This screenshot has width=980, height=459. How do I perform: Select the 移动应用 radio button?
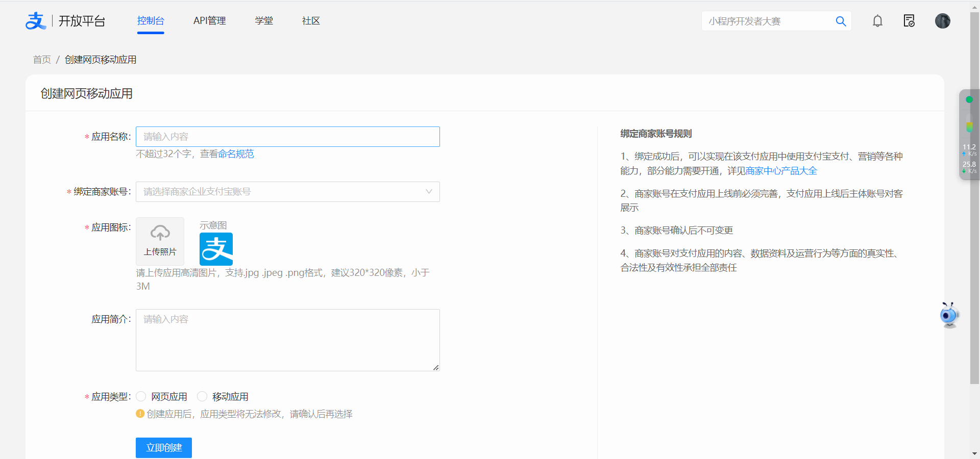click(x=203, y=396)
